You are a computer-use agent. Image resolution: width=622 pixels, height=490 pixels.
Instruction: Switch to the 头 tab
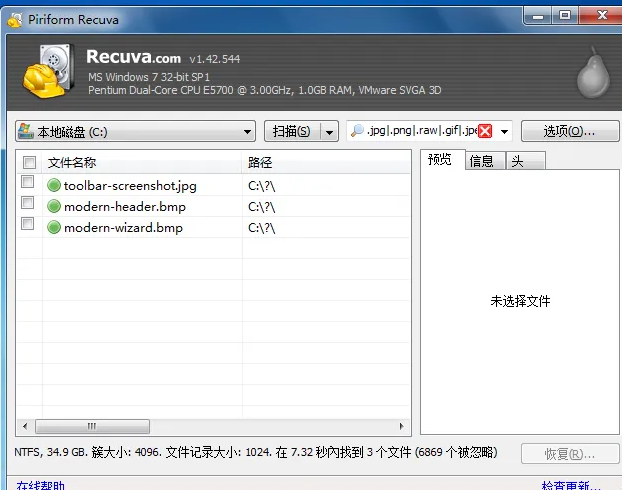(x=518, y=161)
